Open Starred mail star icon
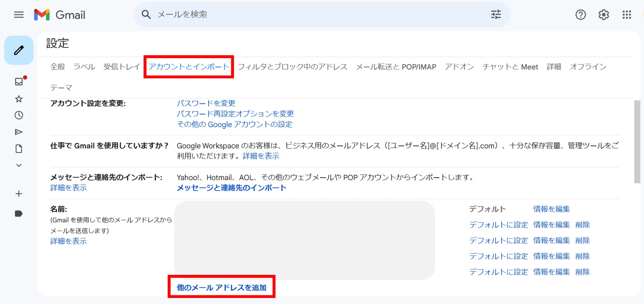Image resolution: width=644 pixels, height=304 pixels. pos(19,99)
